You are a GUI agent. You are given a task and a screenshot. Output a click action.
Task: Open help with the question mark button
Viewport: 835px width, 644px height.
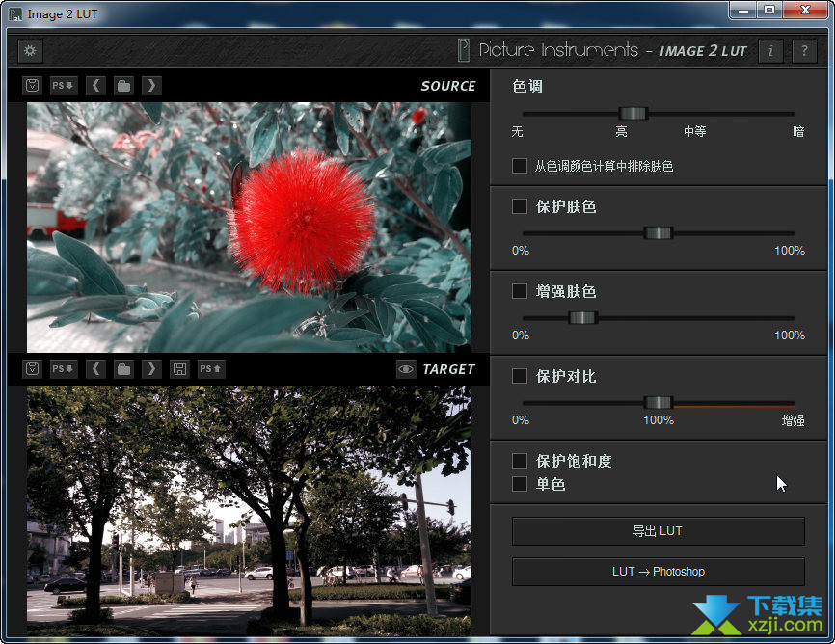coord(804,51)
